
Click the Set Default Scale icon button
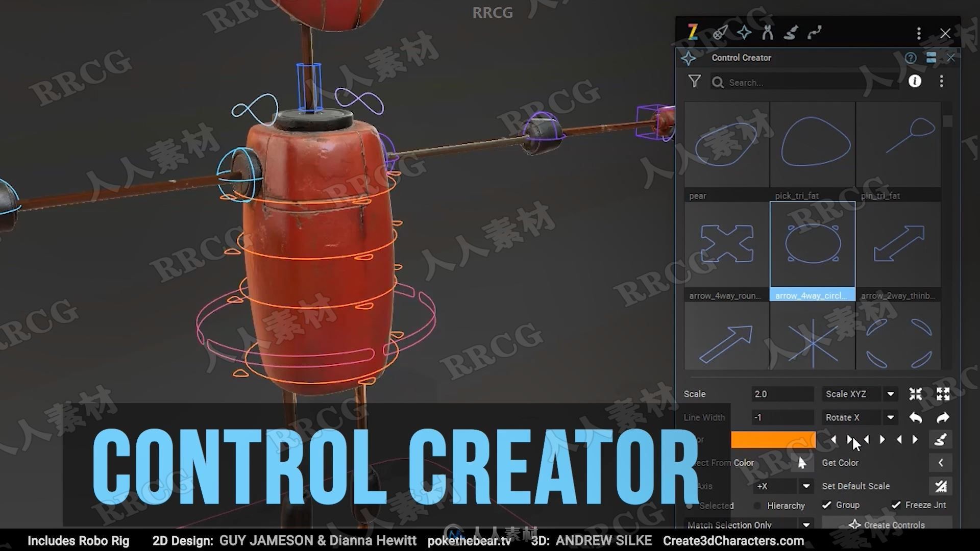coord(942,486)
